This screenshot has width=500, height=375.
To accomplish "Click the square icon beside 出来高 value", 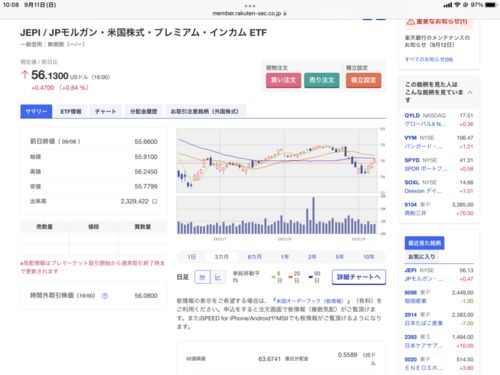I will pyautogui.click(x=154, y=201).
